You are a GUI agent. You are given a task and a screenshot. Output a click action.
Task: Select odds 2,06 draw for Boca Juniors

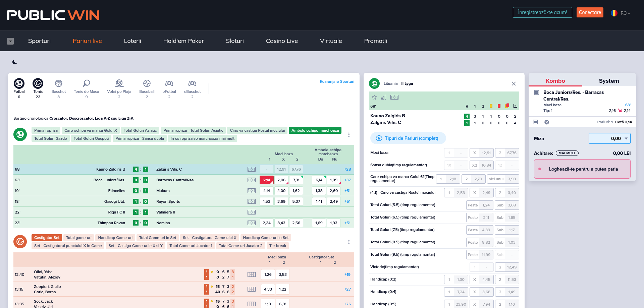point(281,180)
